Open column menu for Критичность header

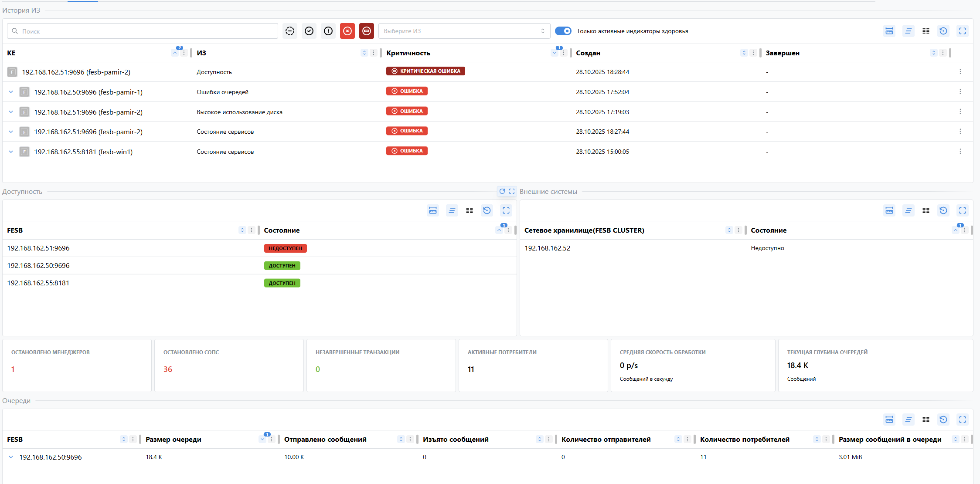tap(564, 53)
